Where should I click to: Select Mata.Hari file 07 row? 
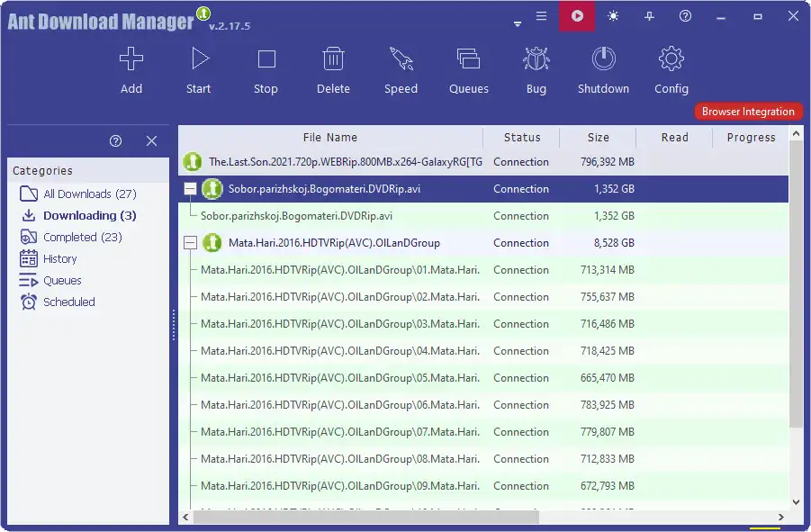(x=483, y=432)
